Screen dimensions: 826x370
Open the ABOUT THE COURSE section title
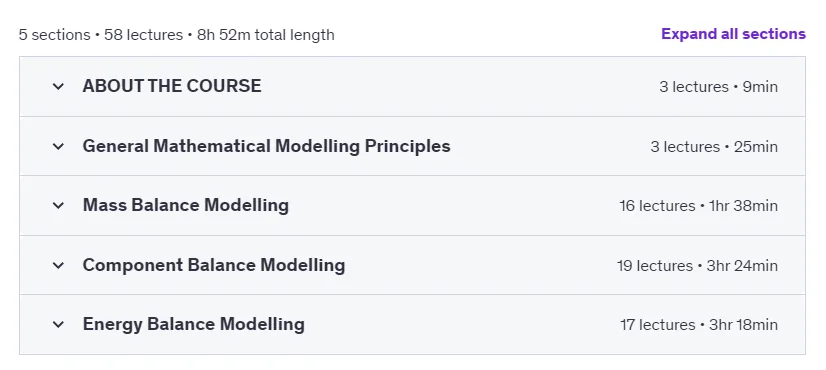[172, 86]
